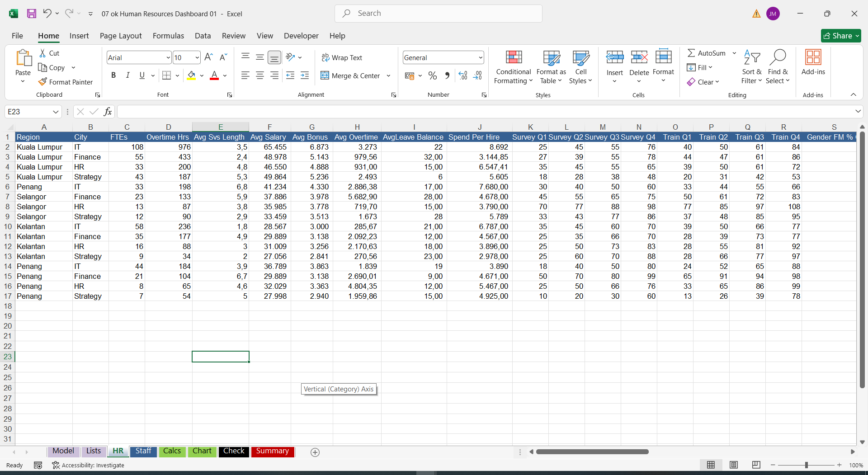Decrease decimal places shown
The height and width of the screenshot is (475, 868).
pos(477,75)
